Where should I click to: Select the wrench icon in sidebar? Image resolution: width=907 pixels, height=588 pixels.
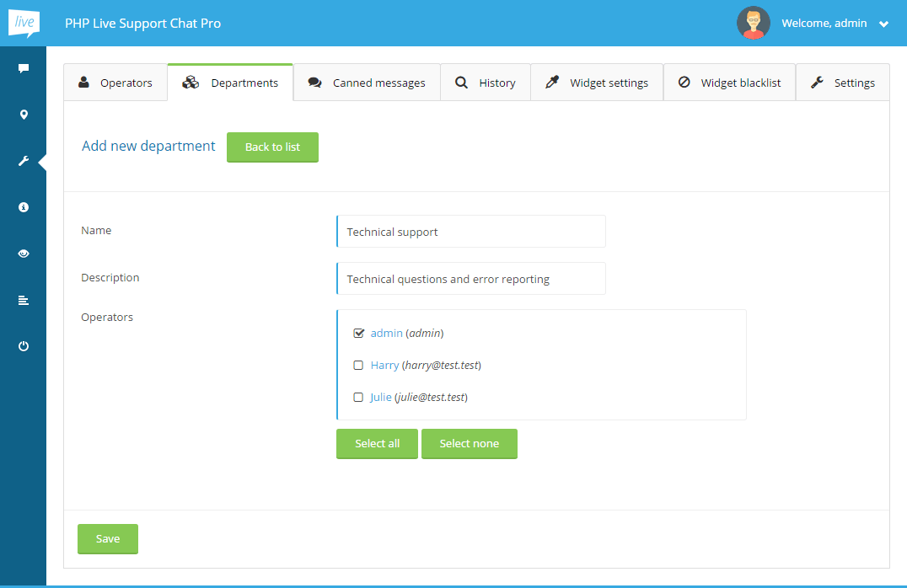[24, 161]
